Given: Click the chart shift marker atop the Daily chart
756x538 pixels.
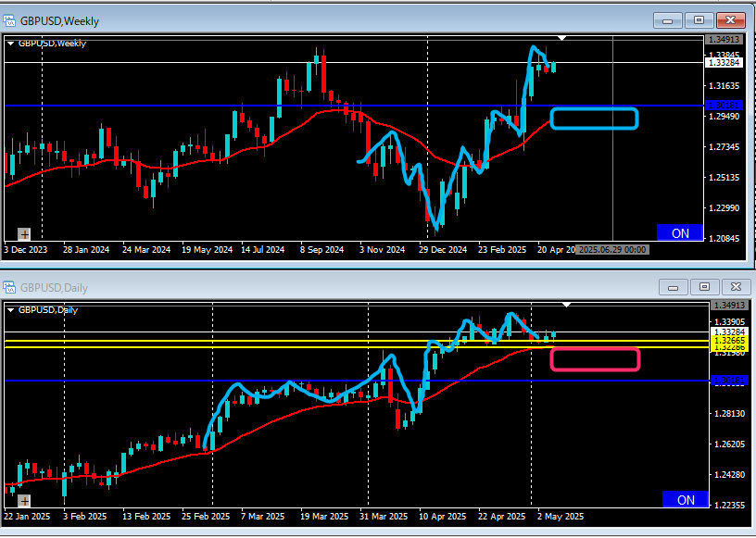Looking at the screenshot, I should 567,305.
